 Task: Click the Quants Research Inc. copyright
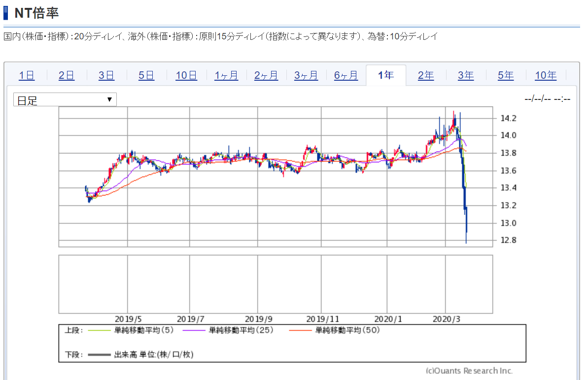(469, 371)
